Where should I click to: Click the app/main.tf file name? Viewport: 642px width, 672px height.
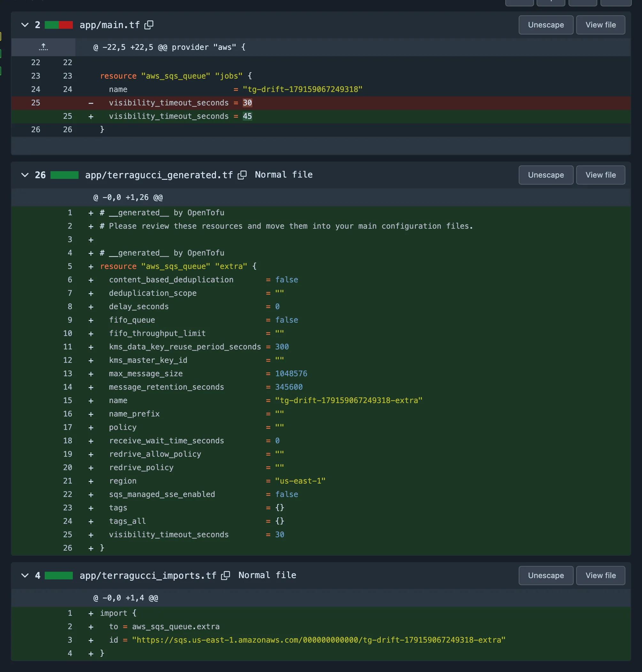(110, 25)
